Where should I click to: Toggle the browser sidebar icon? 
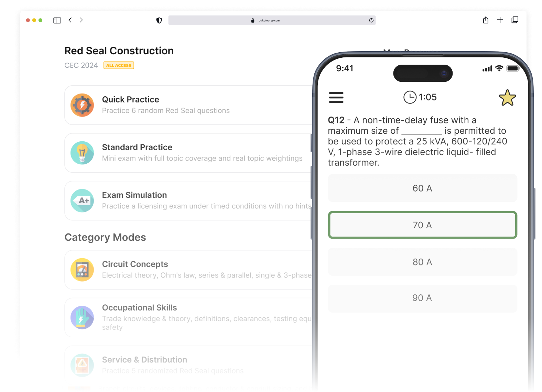57,21
